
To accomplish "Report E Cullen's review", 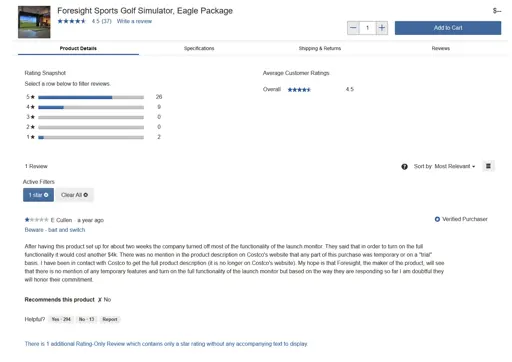I will click(110, 319).
